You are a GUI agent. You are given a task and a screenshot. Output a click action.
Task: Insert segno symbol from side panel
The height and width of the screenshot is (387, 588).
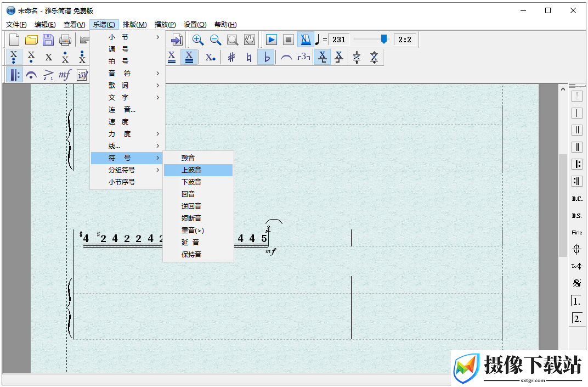(576, 283)
